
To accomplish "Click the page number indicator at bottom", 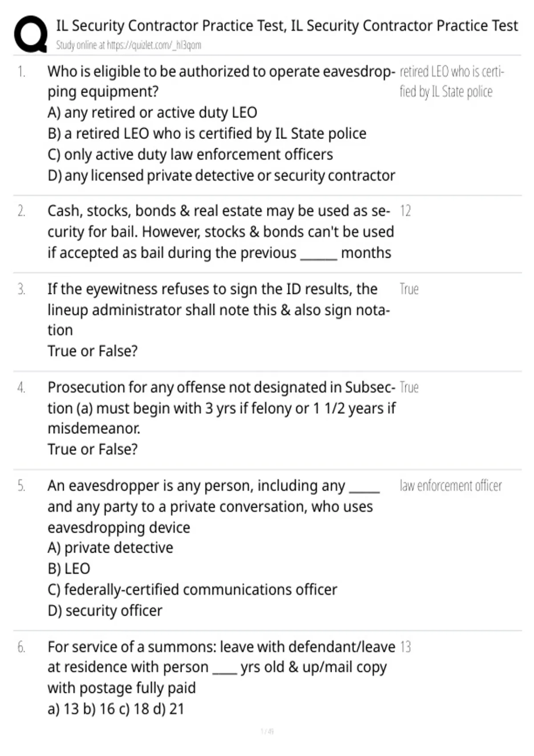I will pyautogui.click(x=267, y=731).
